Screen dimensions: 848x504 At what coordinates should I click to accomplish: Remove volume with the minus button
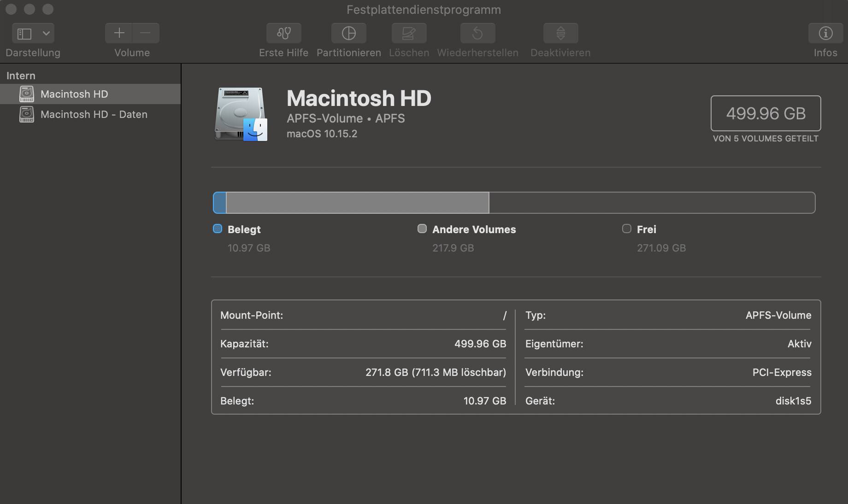tap(146, 33)
